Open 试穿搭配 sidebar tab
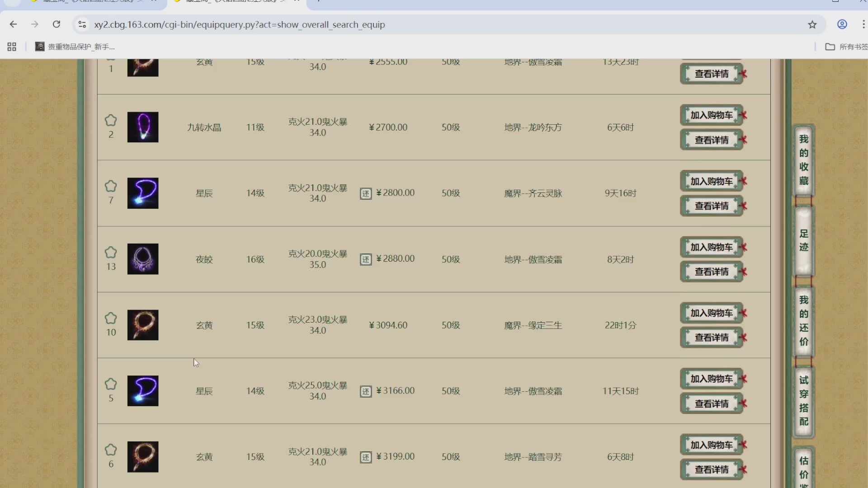Screen dimensions: 868x488 coord(803,401)
